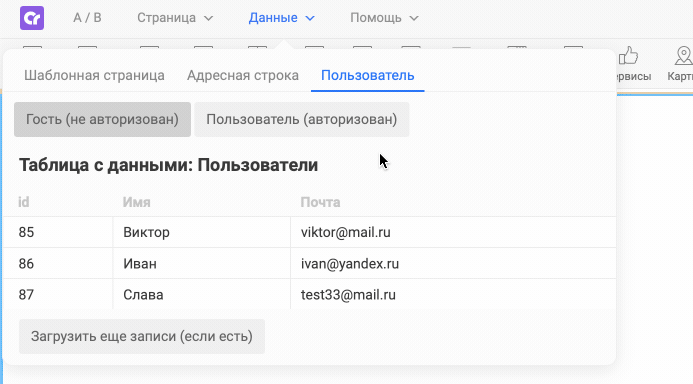Screen dimensions: 693x384
Task: Click the email test33@mail.ru
Action: [348, 295]
